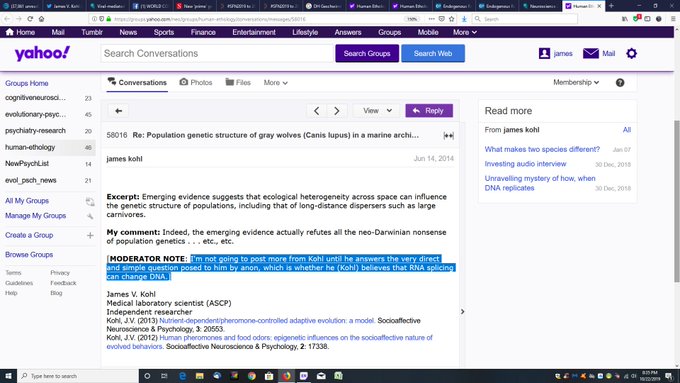Image resolution: width=680 pixels, height=383 pixels.
Task: Click the Reply button
Action: (x=429, y=111)
